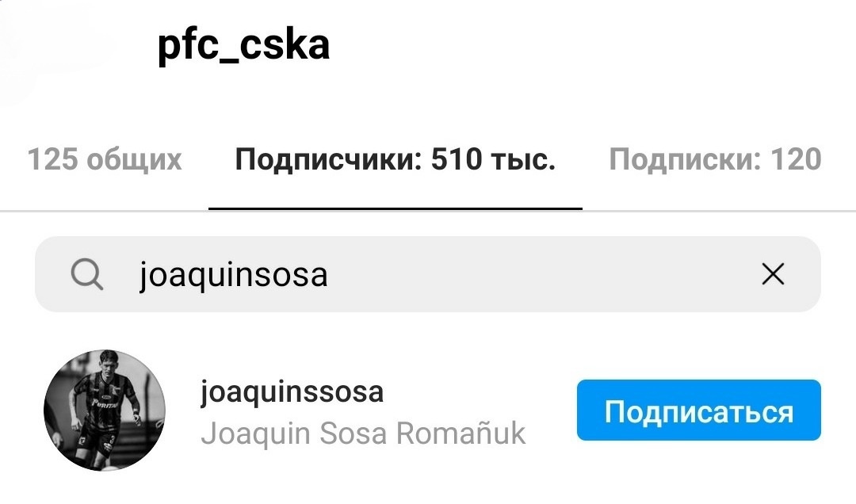Select the joaquinssosa result row
The height and width of the screenshot is (504, 856).
point(428,410)
